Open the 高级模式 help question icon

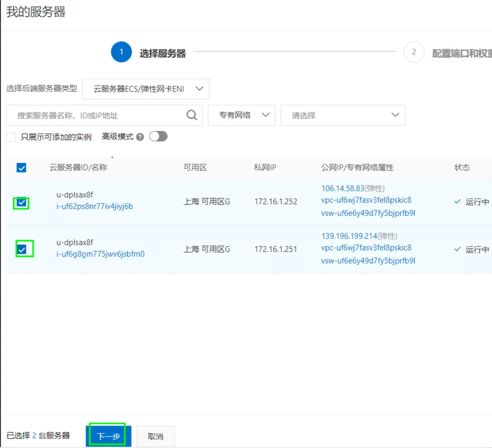140,137
